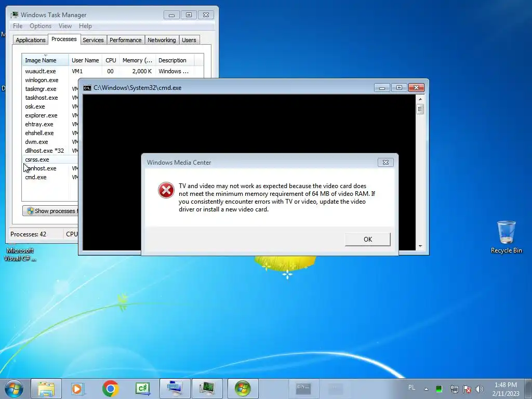Maximize the cmd.exe window

tap(399, 88)
